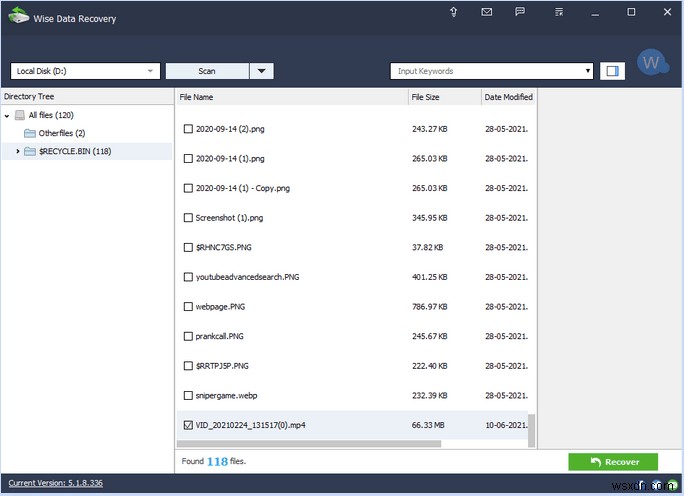Open the Local Disk (D:) drive dropdown

point(85,71)
